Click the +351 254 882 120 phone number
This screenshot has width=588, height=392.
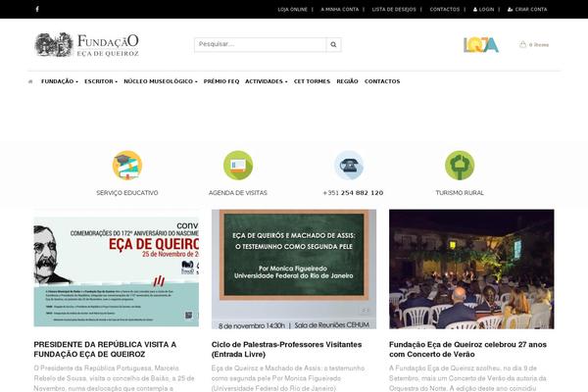[353, 193]
